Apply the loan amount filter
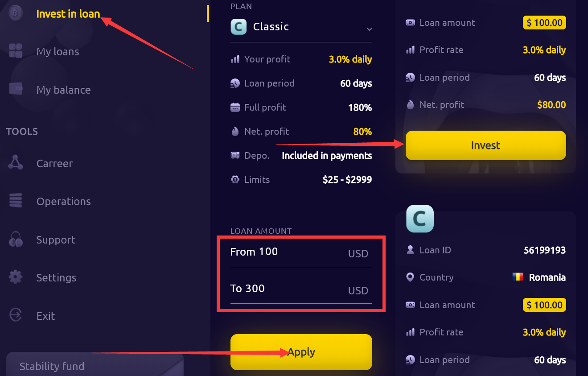This screenshot has width=588, height=376. 301,352
